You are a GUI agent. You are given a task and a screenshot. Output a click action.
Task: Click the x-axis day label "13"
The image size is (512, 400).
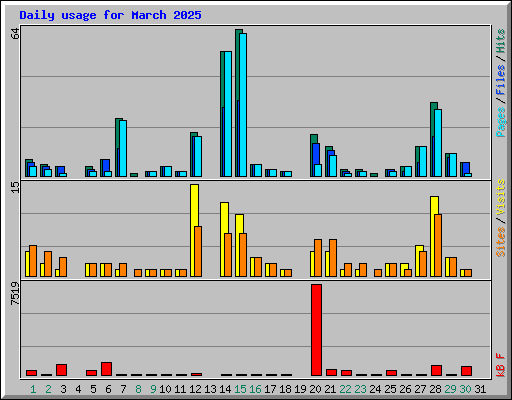[x=210, y=389]
